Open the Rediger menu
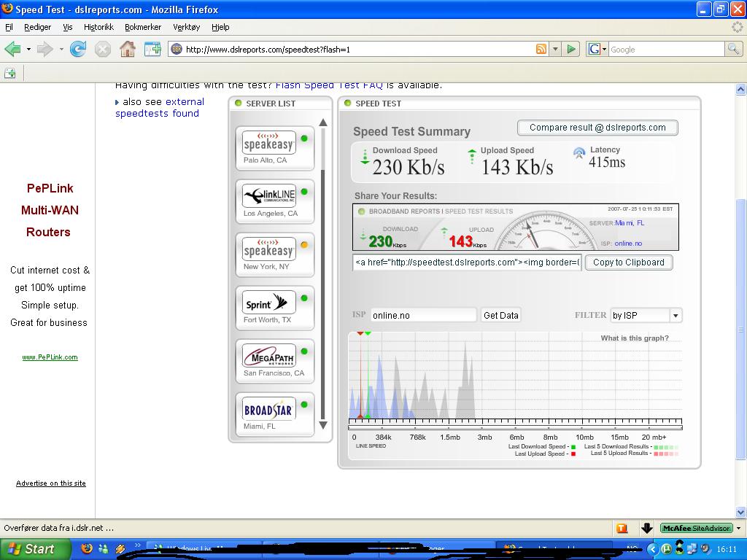The image size is (747, 560). point(38,27)
